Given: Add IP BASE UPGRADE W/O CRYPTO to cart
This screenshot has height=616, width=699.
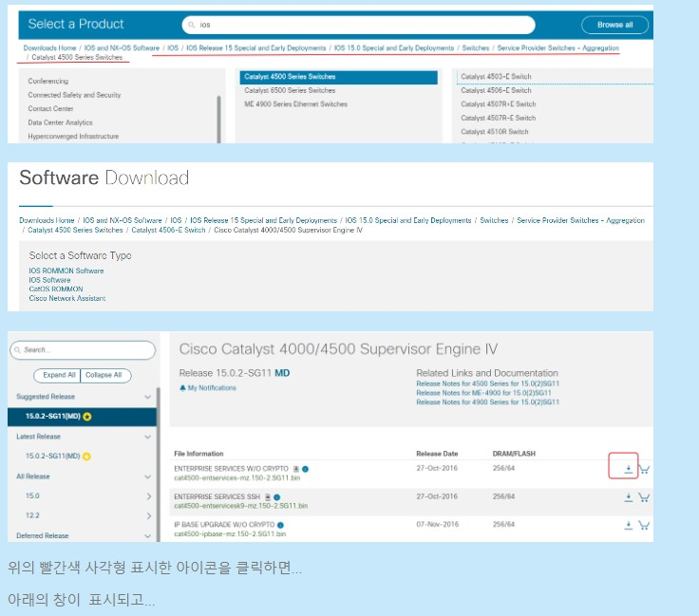Looking at the screenshot, I should [x=644, y=525].
